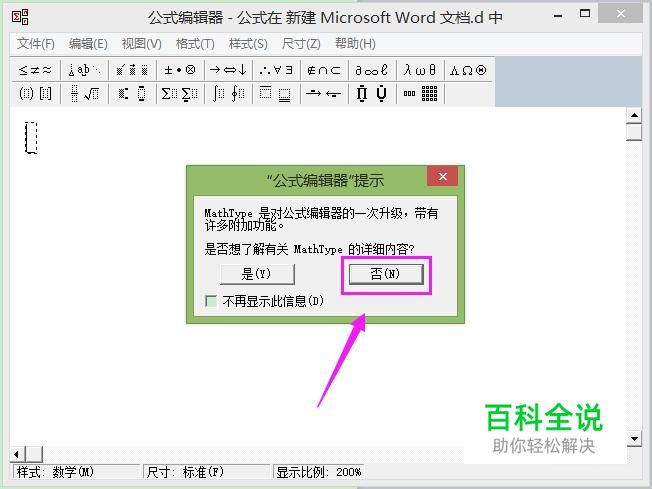Open the labeled arrow templates palette

[324, 94]
